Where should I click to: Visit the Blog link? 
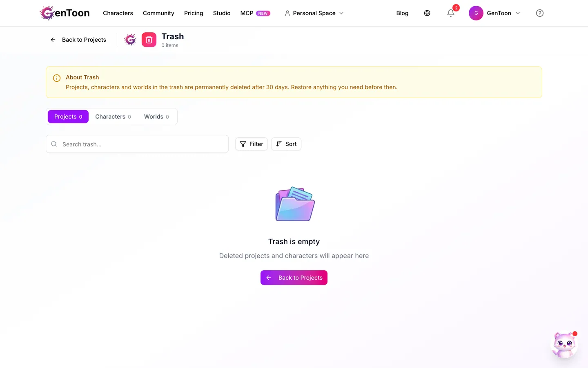point(402,13)
